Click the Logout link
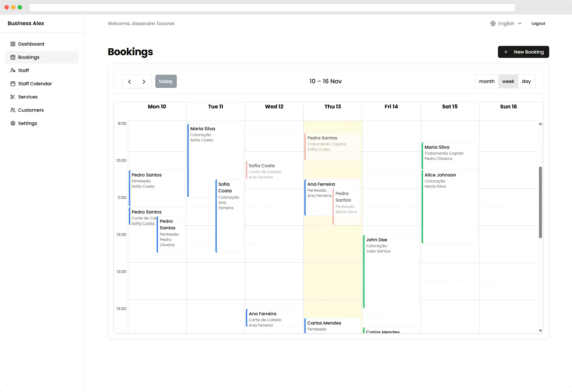 click(538, 23)
